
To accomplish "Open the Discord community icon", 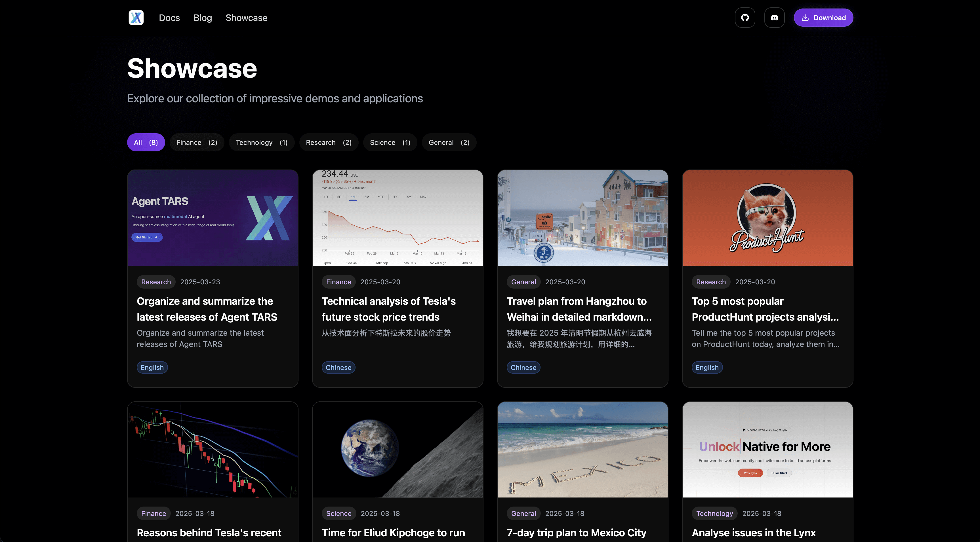I will [774, 18].
